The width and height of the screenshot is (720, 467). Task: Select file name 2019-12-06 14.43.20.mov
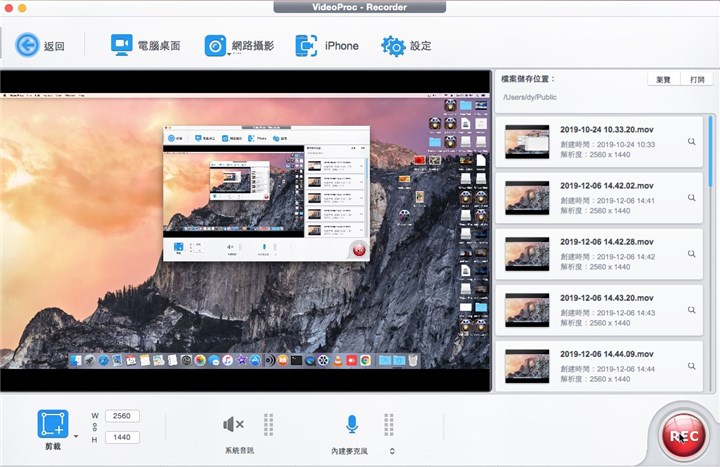point(607,298)
